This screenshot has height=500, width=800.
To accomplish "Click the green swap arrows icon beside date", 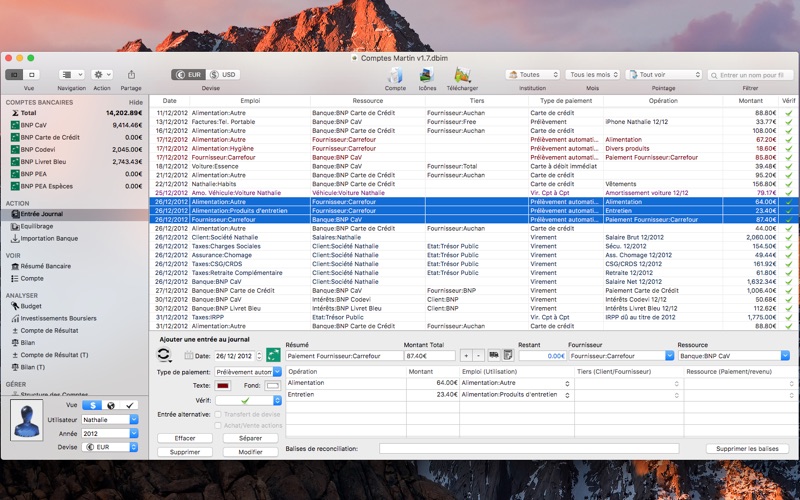I will tap(273, 355).
